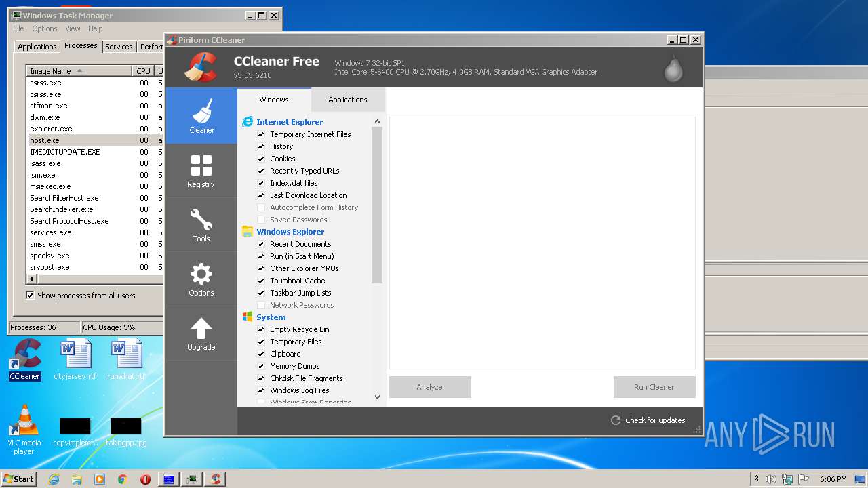Click the Windows Explorer group header
Screen dimensions: 868x488
pyautogui.click(x=290, y=232)
